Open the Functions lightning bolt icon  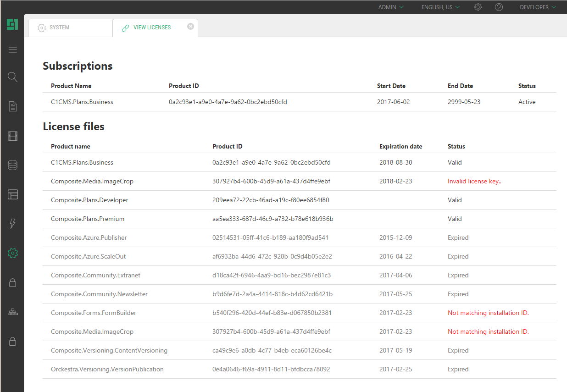(13, 224)
